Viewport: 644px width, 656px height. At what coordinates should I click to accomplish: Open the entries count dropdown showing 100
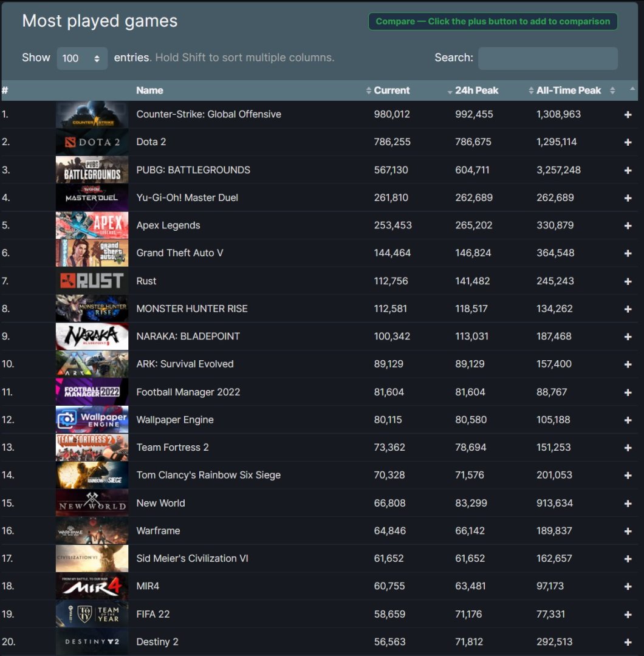pos(81,58)
